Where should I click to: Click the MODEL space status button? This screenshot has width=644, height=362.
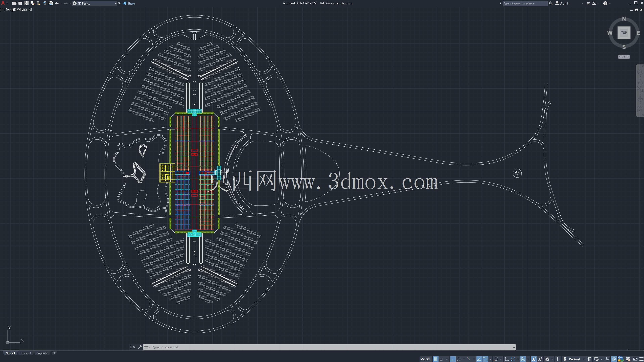pos(425,359)
